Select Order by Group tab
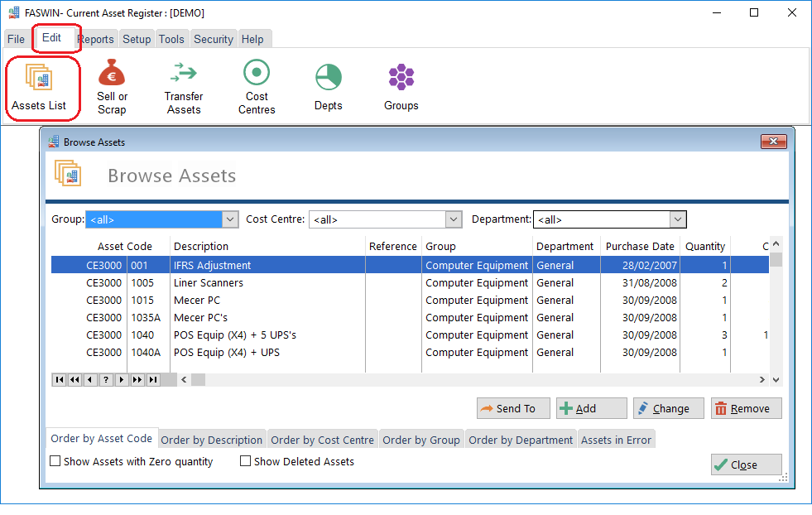Screen dimensions: 812x515 [x=421, y=440]
